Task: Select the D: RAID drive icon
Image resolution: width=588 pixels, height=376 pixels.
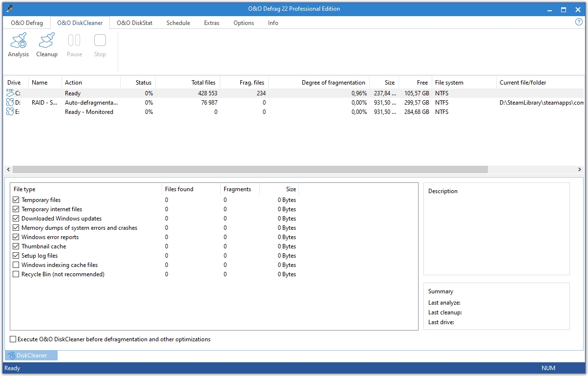Action: (10, 103)
